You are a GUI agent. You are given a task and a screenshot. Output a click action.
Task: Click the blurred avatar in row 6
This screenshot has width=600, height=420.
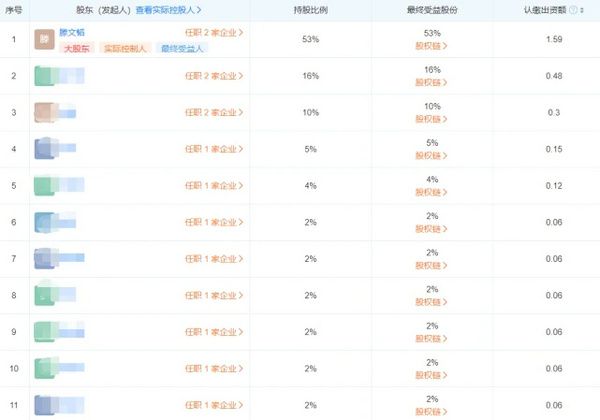click(44, 222)
